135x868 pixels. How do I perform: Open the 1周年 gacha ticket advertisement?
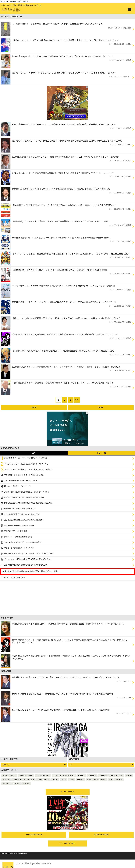point(67,813)
